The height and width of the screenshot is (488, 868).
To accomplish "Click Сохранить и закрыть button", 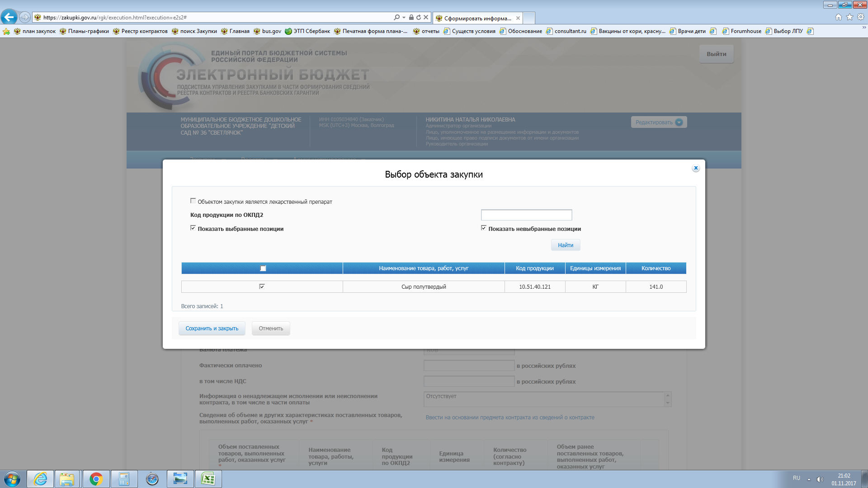I will [212, 328].
